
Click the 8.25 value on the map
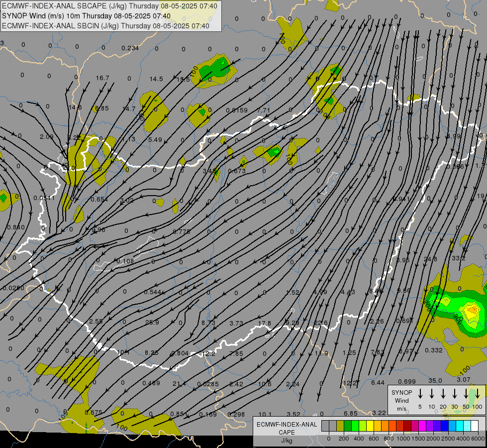point(152,352)
